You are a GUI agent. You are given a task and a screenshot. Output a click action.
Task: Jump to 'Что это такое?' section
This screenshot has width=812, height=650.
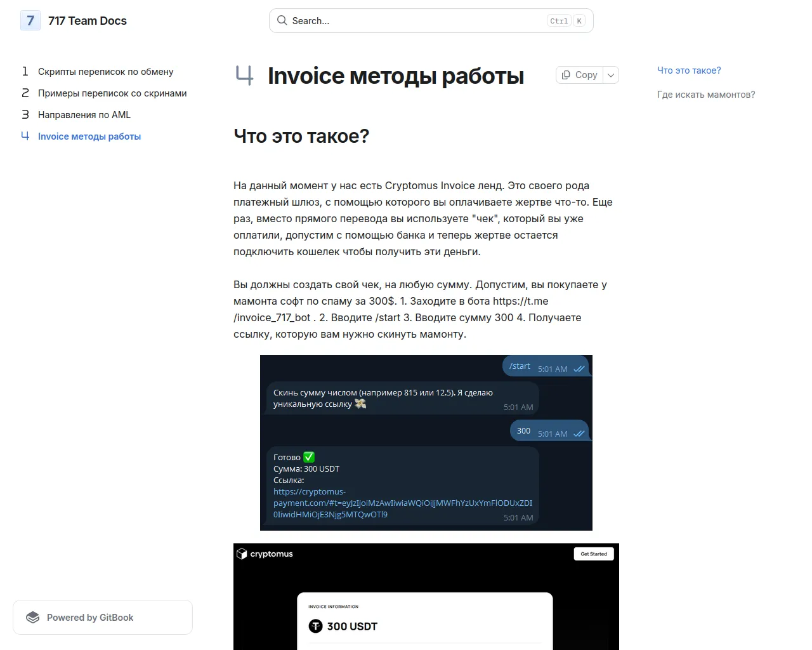(689, 70)
